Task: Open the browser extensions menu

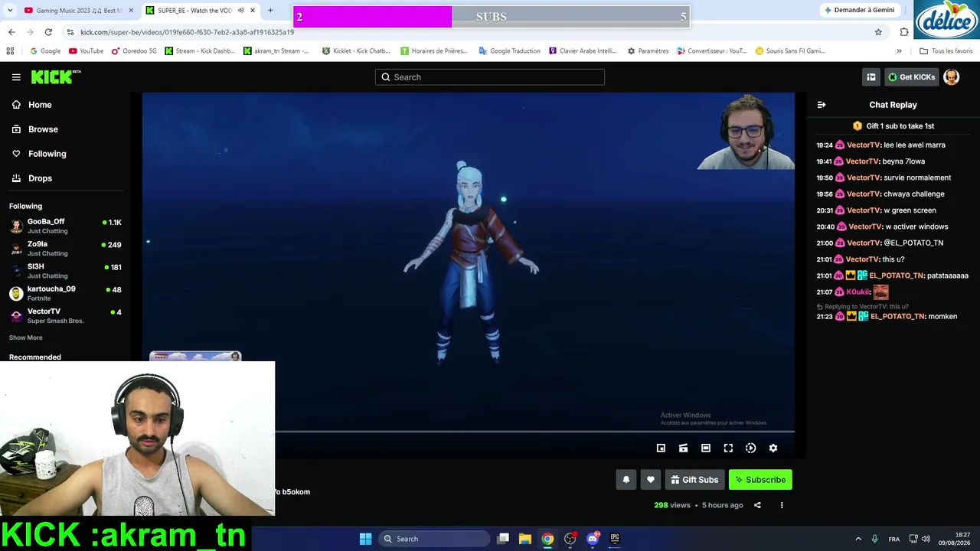Action: click(904, 32)
